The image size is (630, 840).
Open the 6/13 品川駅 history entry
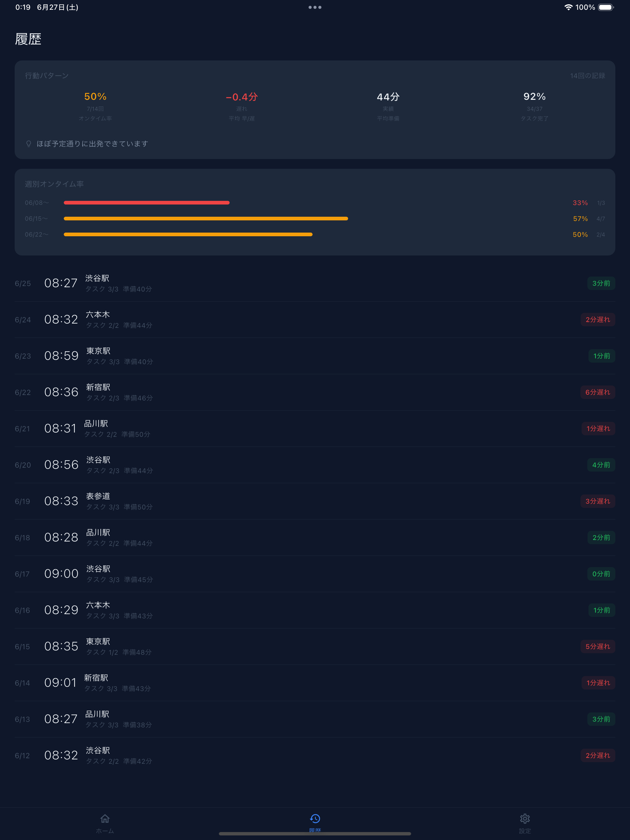coord(315,719)
